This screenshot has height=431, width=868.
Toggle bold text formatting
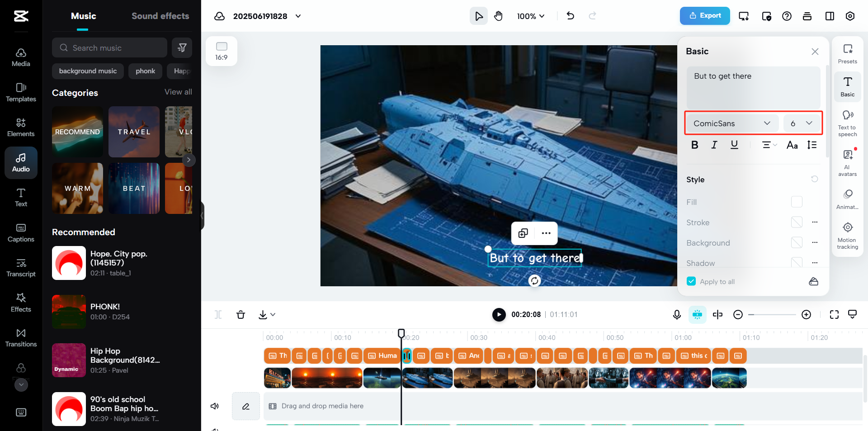coord(695,145)
